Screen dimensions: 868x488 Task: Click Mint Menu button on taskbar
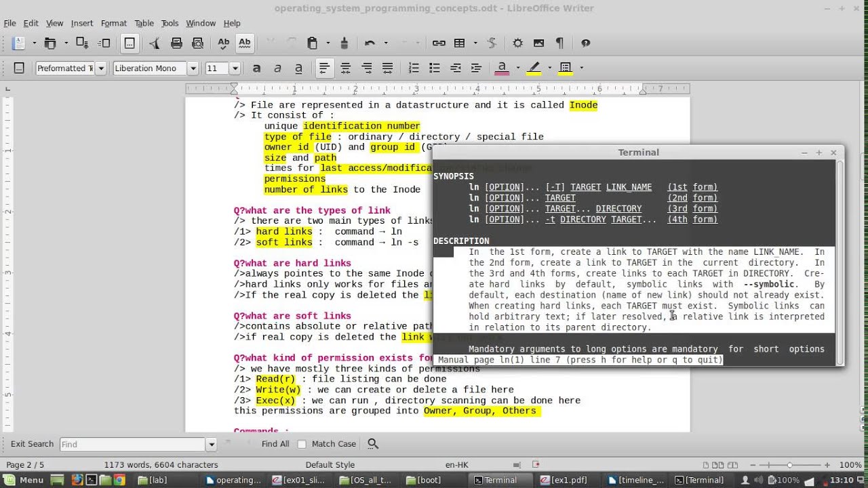(24, 480)
